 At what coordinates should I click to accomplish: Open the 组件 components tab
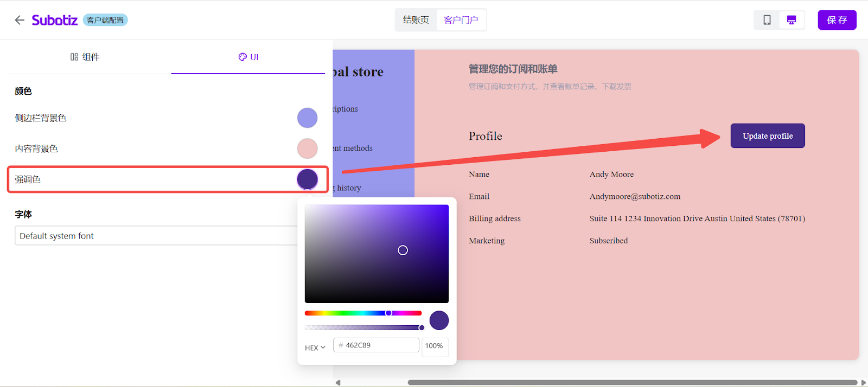coord(85,57)
